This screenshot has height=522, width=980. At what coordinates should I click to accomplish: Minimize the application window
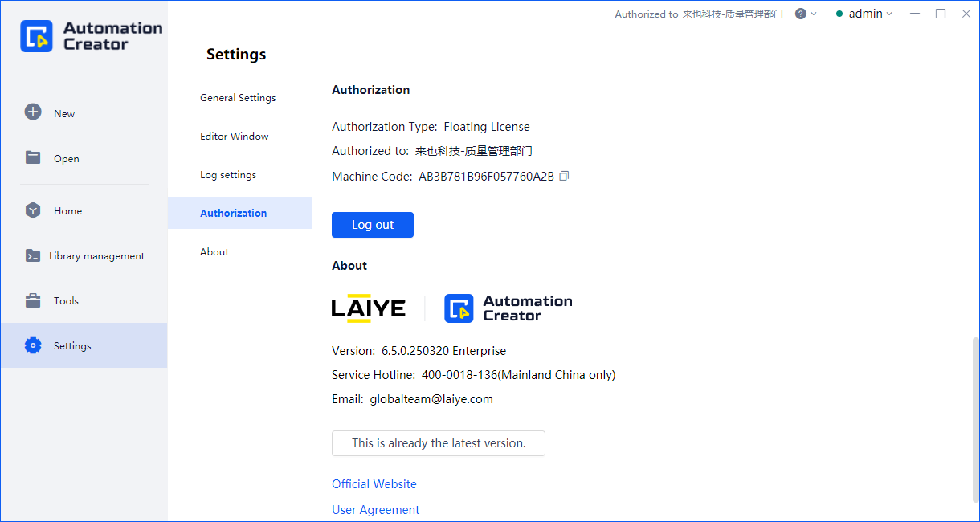(914, 14)
